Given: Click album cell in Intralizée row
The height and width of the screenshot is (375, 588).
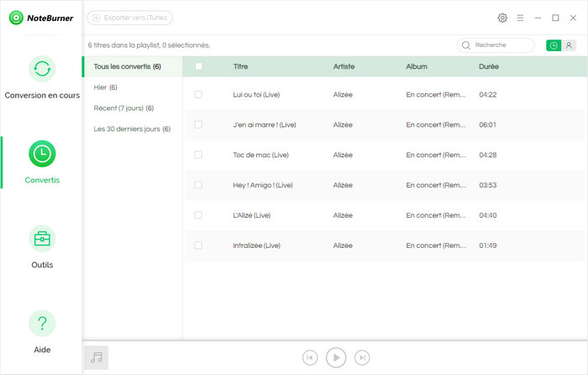Looking at the screenshot, I should point(436,246).
